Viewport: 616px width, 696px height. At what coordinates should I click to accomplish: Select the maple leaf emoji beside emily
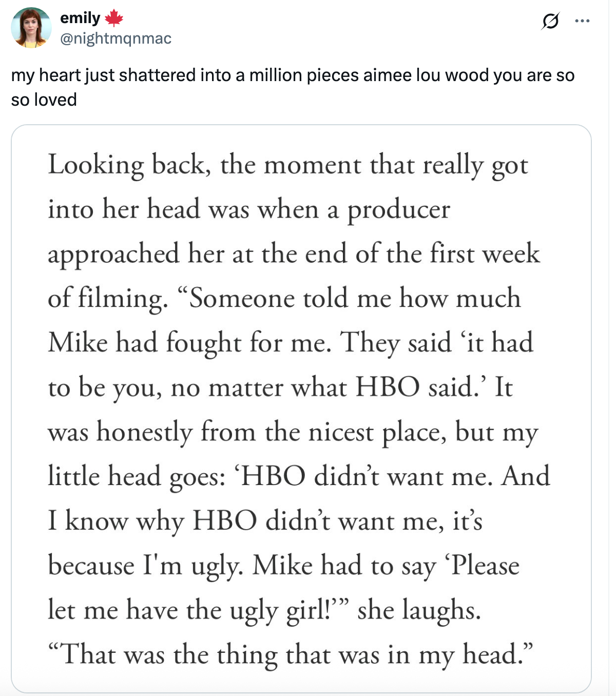pyautogui.click(x=113, y=17)
